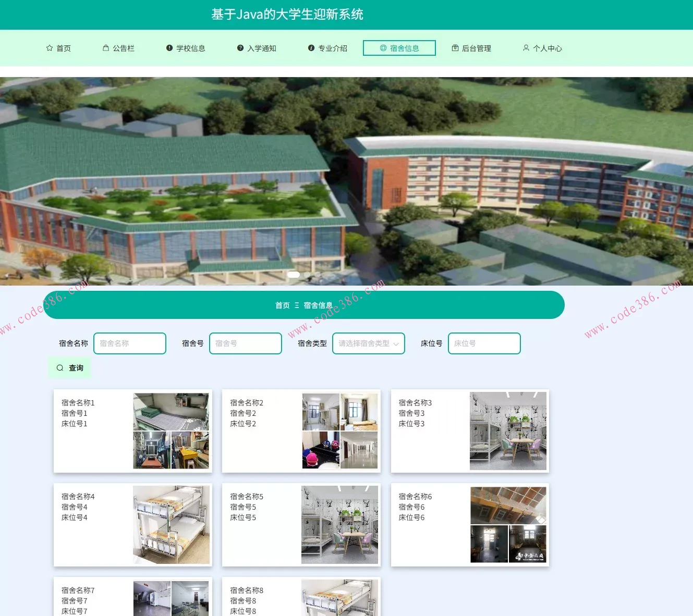
Task: Focus the 宿舍名称 input field
Action: 130,343
